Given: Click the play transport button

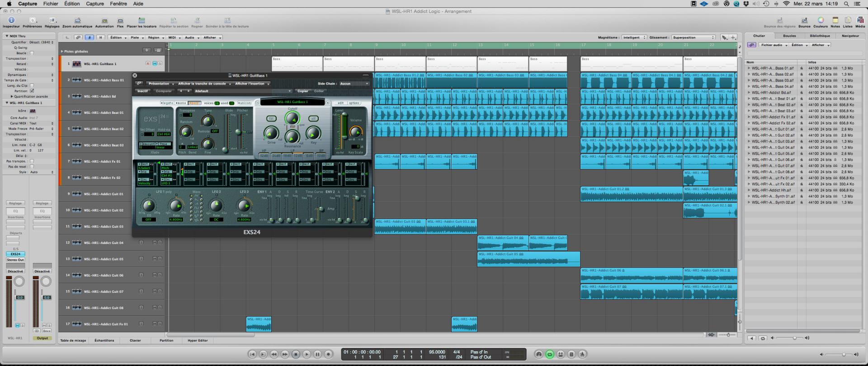Looking at the screenshot, I should tap(307, 354).
